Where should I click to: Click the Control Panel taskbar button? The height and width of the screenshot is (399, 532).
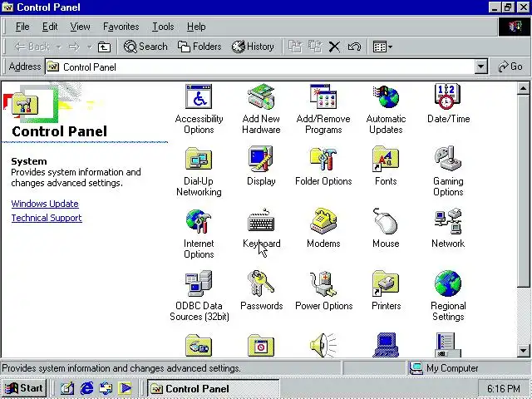coord(213,388)
